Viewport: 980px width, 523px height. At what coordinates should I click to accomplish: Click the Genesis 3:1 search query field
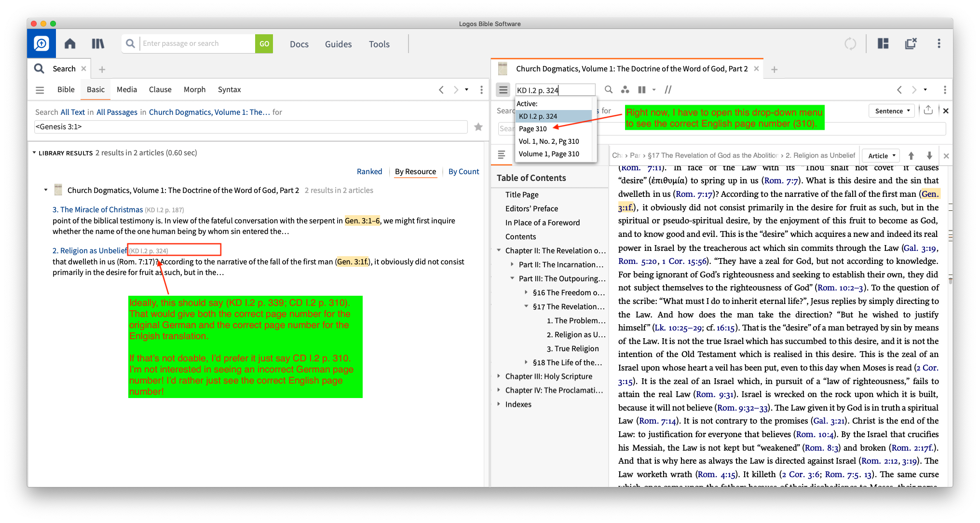[x=251, y=127]
